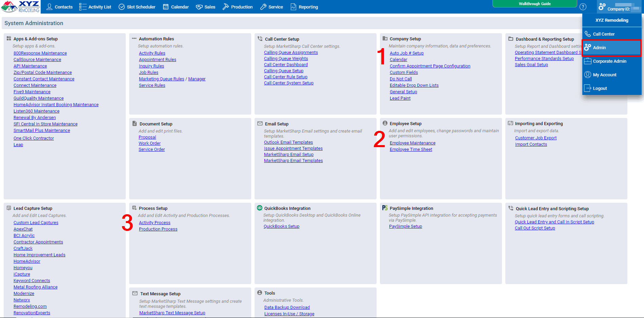Click the Company ID gears icon
The image size is (644, 318).
602,6
